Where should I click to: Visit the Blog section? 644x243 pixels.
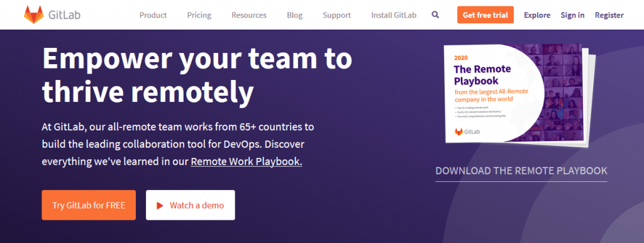point(294,15)
